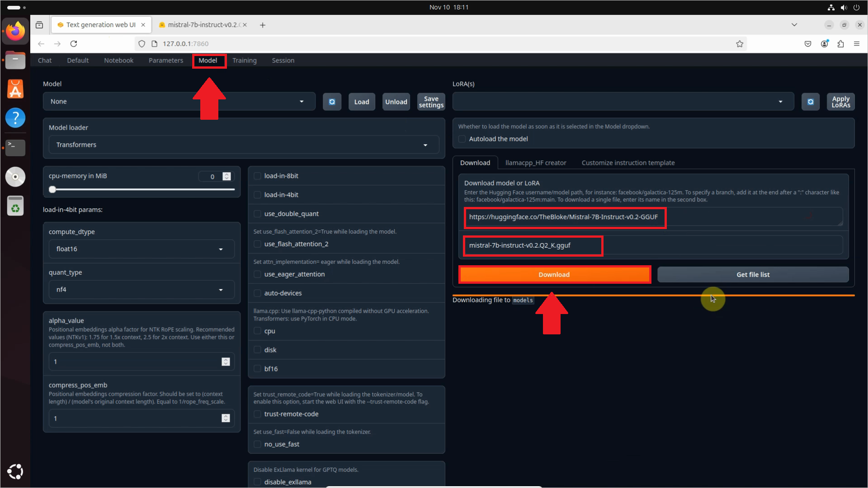Toggle Autoload the model checkbox
The image size is (868, 488).
pos(462,139)
